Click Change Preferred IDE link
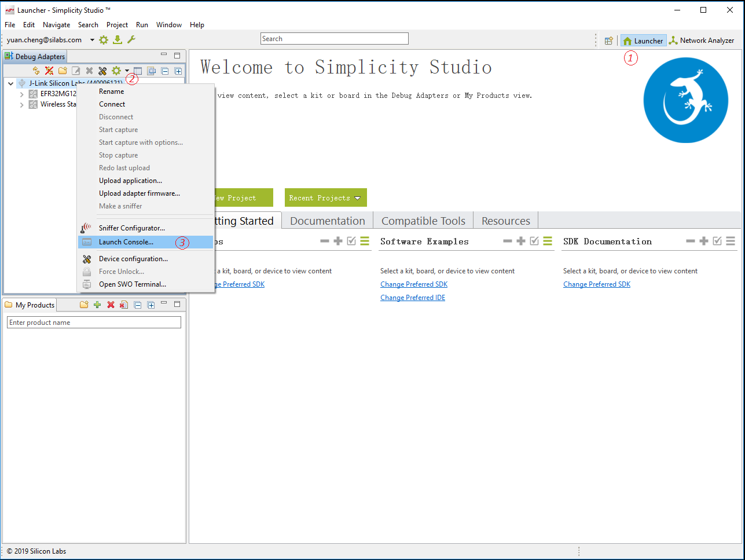745x560 pixels. [413, 298]
